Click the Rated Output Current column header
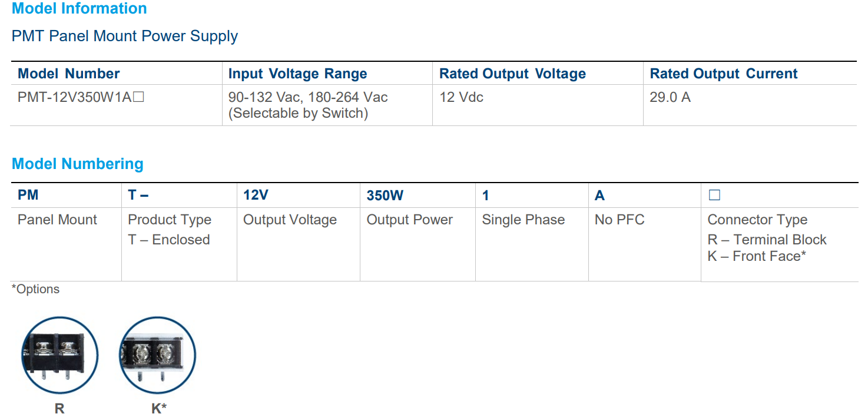This screenshot has width=868, height=414. coord(723,74)
